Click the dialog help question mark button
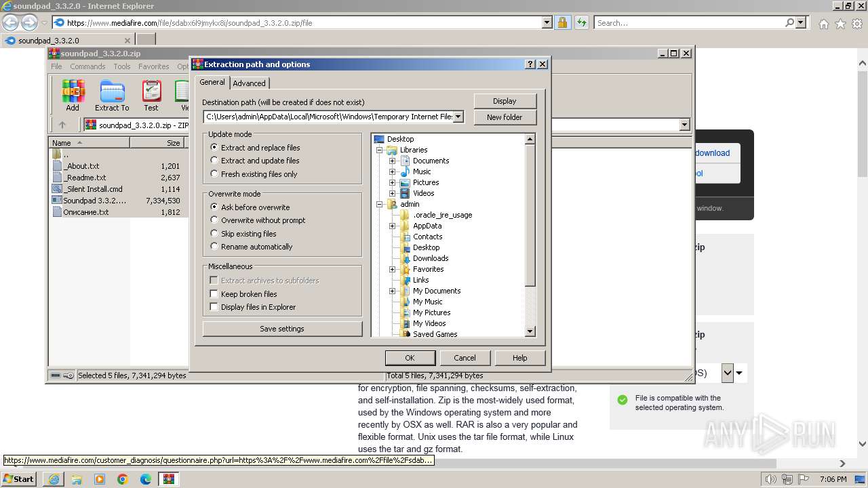Screen dimensions: 868x488 530,64
